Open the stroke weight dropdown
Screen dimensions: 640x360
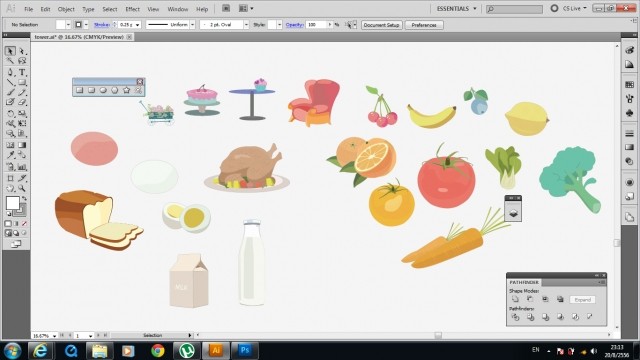tap(138, 25)
